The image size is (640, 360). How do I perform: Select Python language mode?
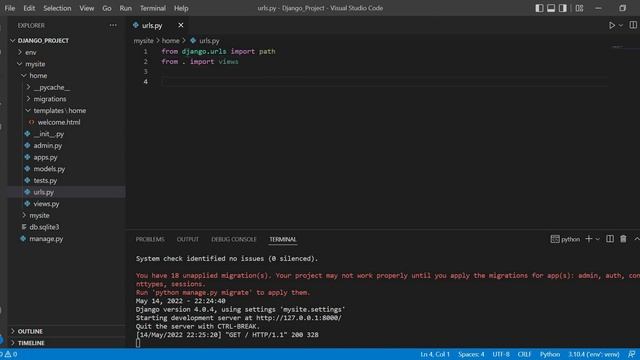coord(550,354)
